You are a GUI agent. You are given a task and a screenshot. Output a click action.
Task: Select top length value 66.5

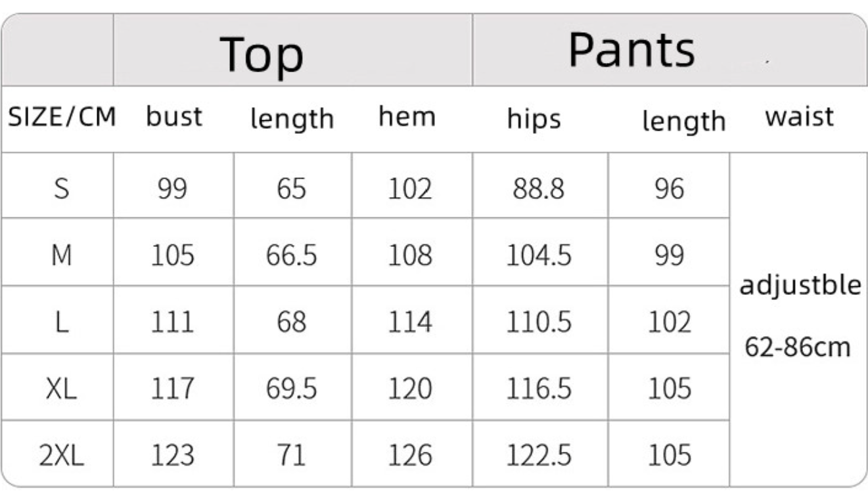click(x=291, y=255)
